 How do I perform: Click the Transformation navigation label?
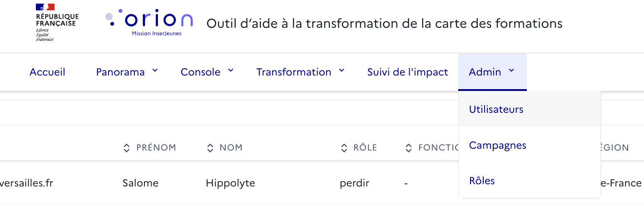tap(294, 72)
